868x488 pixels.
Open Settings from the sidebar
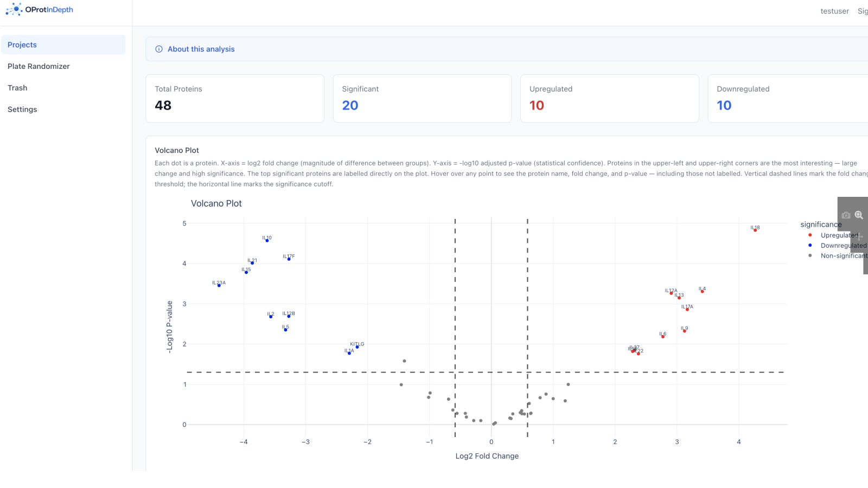point(22,109)
